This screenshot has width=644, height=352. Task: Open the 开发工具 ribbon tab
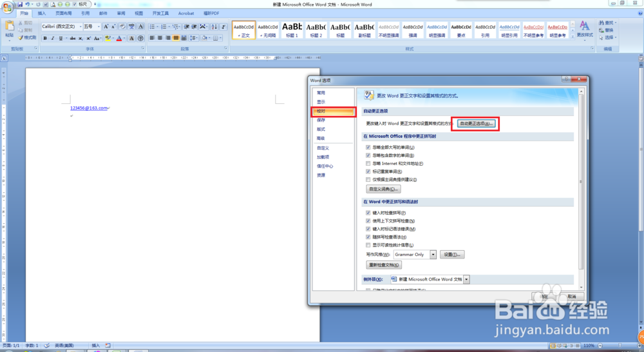point(160,13)
